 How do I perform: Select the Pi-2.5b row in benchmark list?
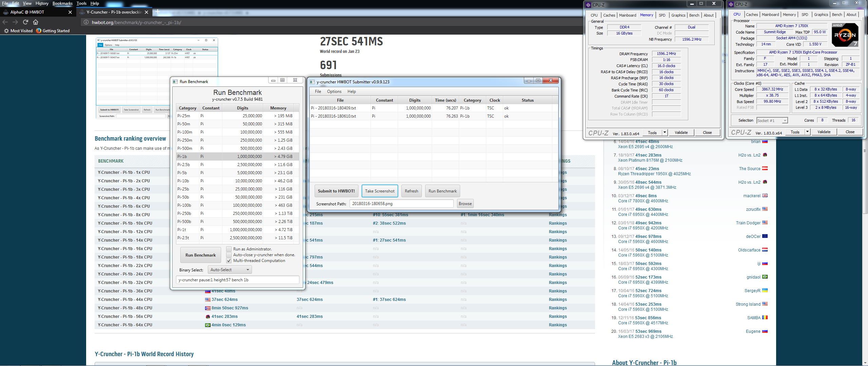coord(237,165)
